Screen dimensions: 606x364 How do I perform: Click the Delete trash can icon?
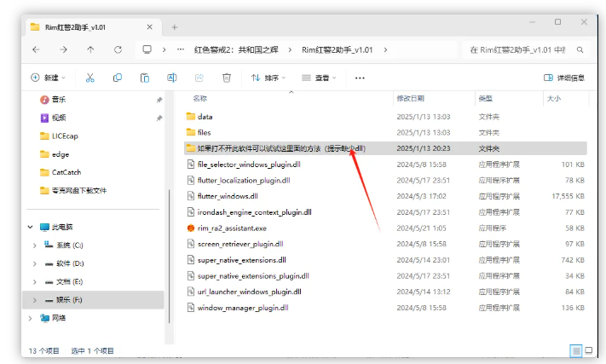click(226, 78)
